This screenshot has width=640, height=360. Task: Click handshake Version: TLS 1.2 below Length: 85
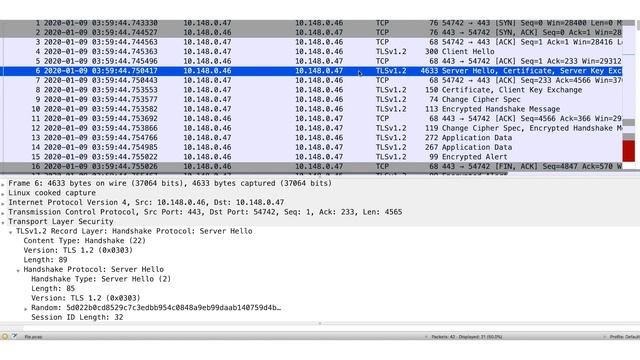pyautogui.click(x=86, y=298)
